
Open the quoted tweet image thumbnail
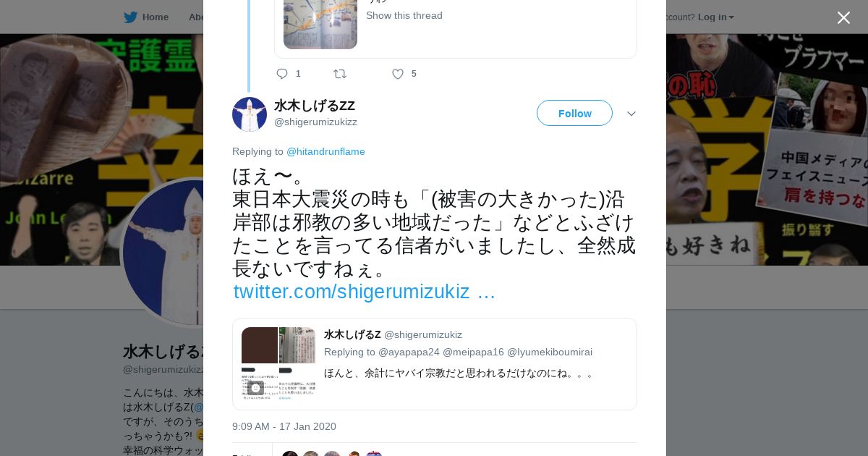(x=278, y=363)
